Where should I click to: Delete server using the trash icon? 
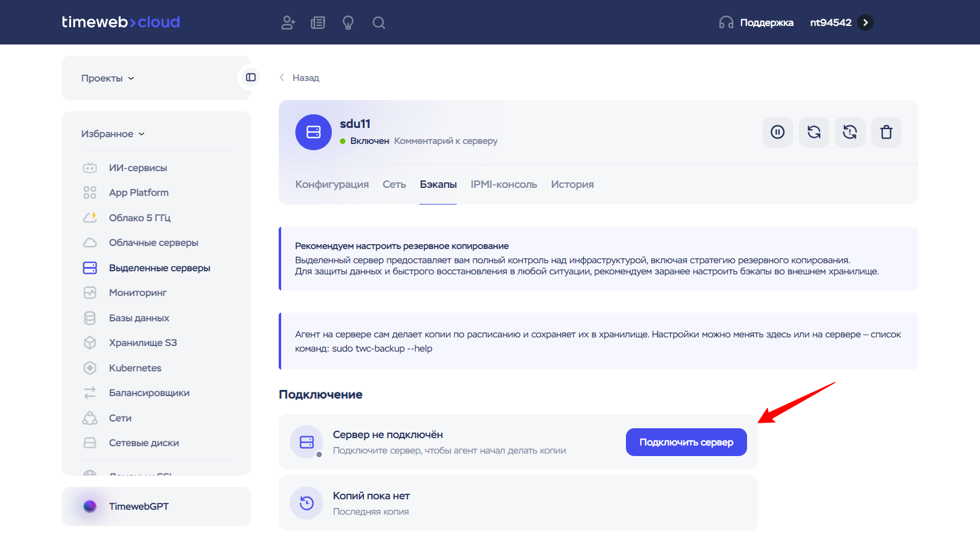(886, 132)
